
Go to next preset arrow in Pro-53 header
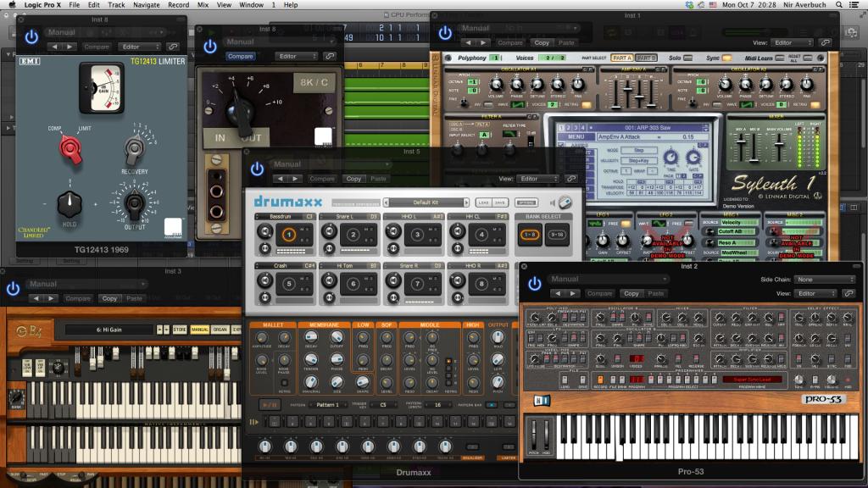[572, 293]
